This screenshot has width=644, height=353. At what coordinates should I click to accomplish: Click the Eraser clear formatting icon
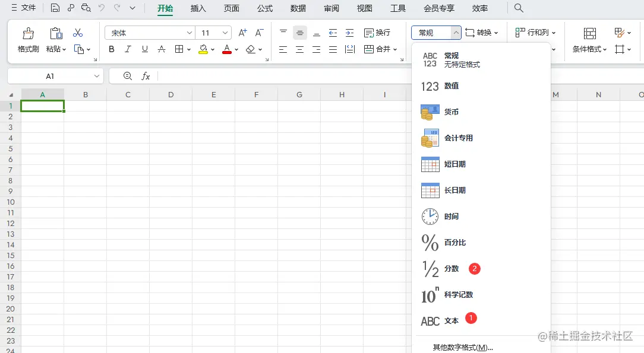click(x=251, y=49)
